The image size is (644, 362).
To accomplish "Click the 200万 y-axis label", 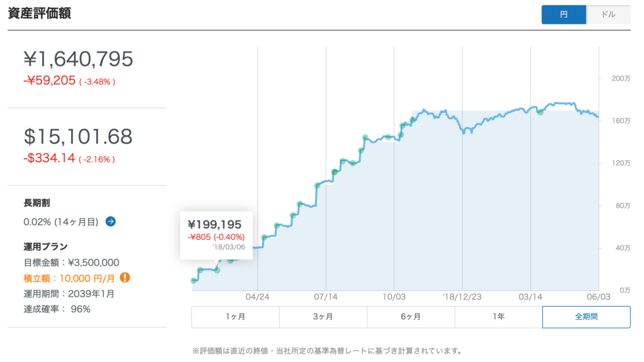I will pyautogui.click(x=621, y=78).
